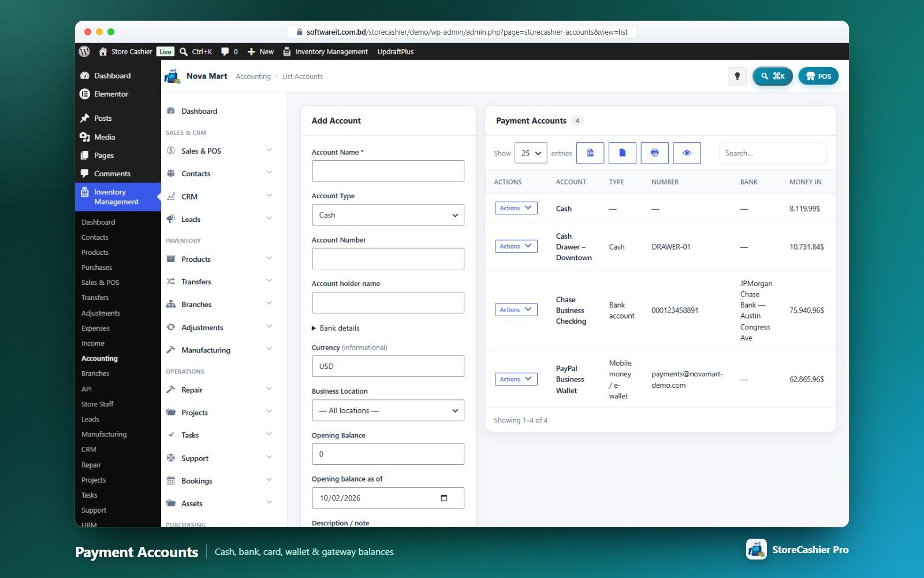The image size is (924, 578).
Task: Click the lightbulb tips icon
Action: (737, 76)
